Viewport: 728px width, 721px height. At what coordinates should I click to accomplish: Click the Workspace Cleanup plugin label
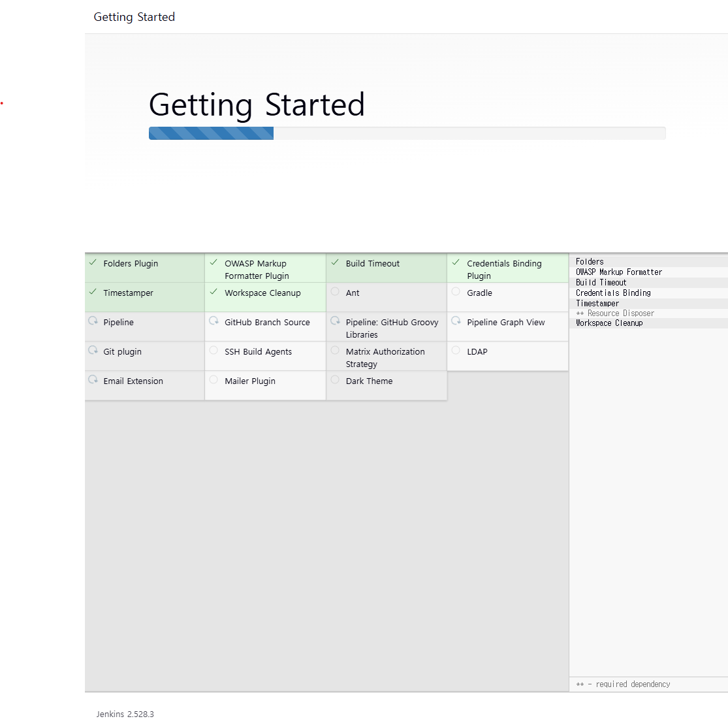pos(262,293)
